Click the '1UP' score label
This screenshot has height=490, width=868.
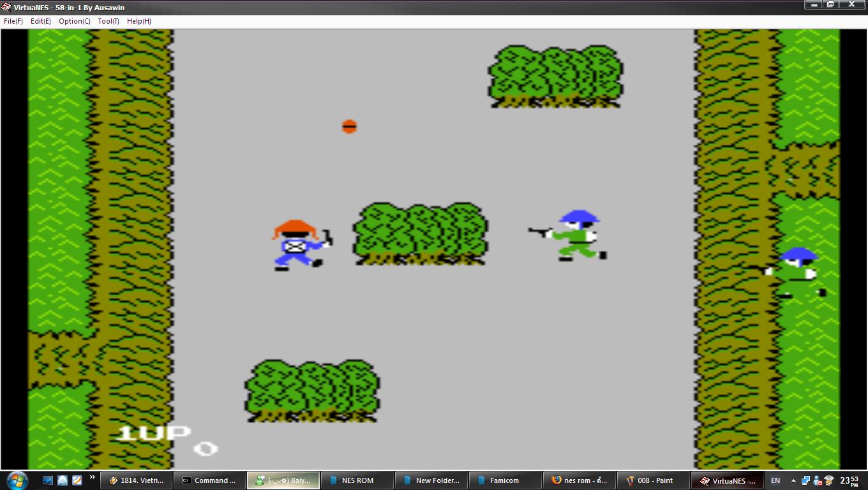154,433
